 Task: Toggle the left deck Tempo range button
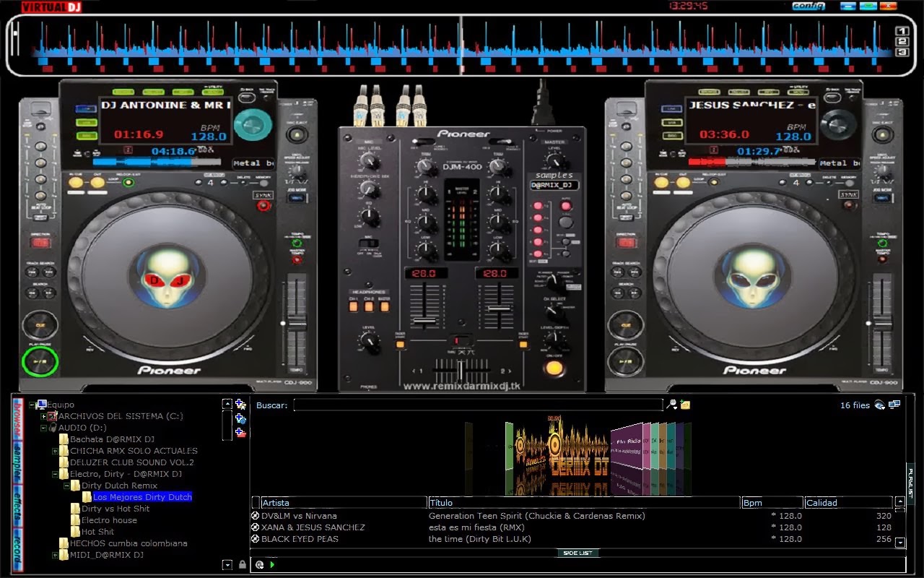click(x=295, y=243)
